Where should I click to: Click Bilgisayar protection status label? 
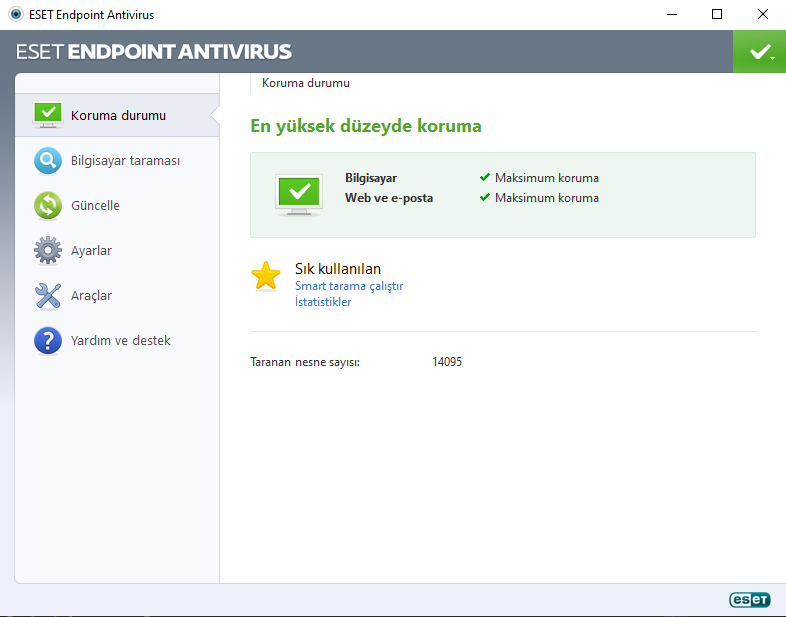(x=371, y=178)
